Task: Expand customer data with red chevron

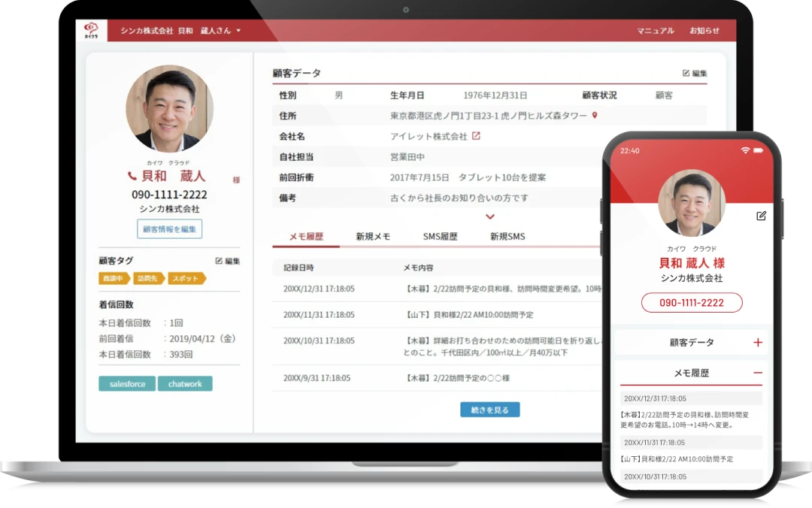Action: click(x=490, y=216)
